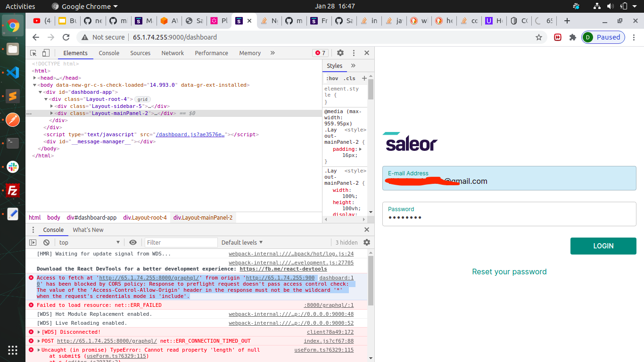This screenshot has height=362, width=644.
Task: Open Sublime Text from the dock
Action: click(x=13, y=96)
